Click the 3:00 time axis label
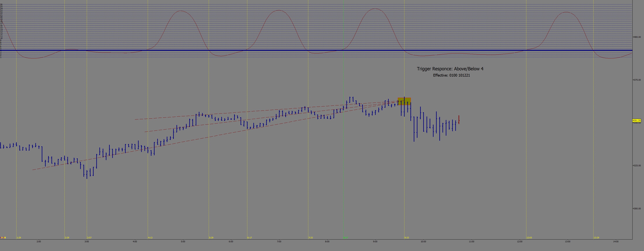Screen dimensions: 644x251 coord(87,242)
